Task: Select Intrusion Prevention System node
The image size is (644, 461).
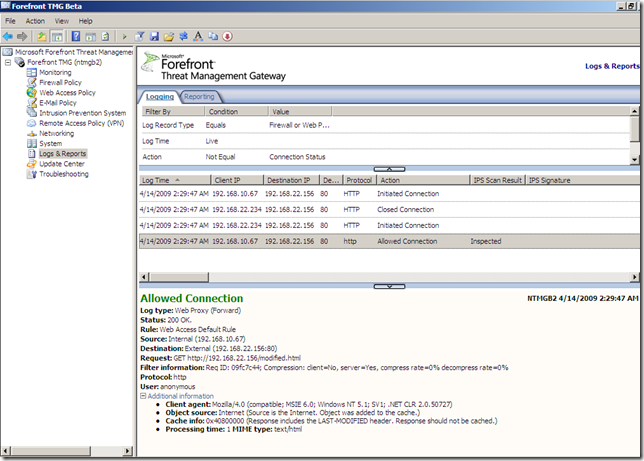Action: pos(82,113)
